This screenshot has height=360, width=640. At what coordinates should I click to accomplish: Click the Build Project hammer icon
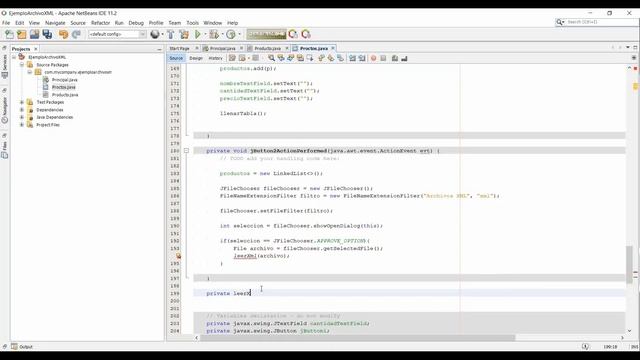coord(171,34)
